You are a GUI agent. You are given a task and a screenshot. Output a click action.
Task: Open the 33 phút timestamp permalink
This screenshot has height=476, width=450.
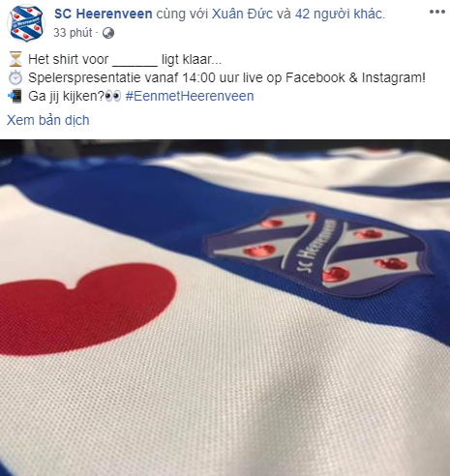tap(73, 33)
